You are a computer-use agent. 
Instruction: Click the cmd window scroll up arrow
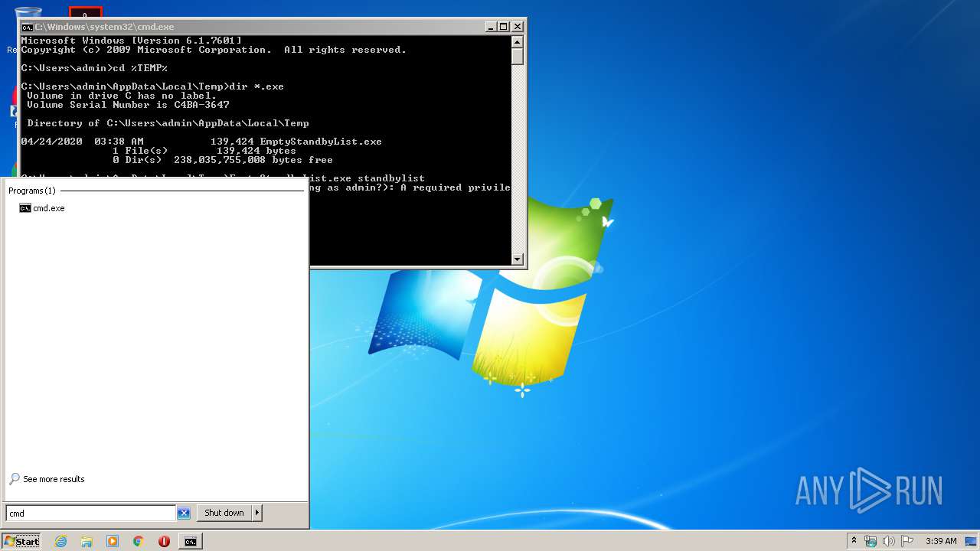[518, 42]
